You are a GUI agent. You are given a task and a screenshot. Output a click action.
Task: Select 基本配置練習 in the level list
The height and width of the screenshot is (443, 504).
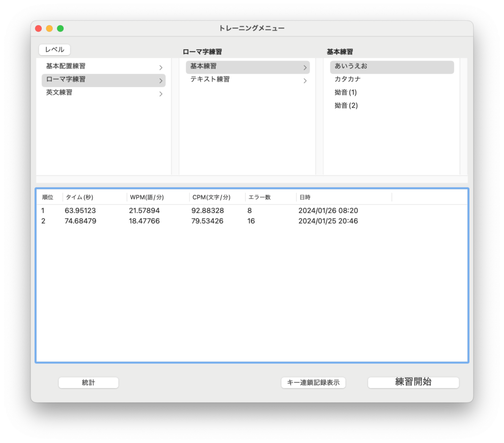click(65, 66)
